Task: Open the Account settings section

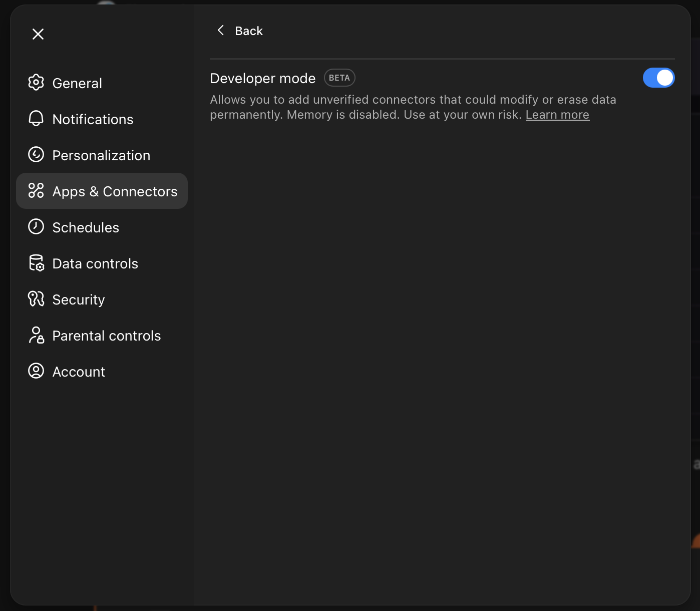Action: 79,371
